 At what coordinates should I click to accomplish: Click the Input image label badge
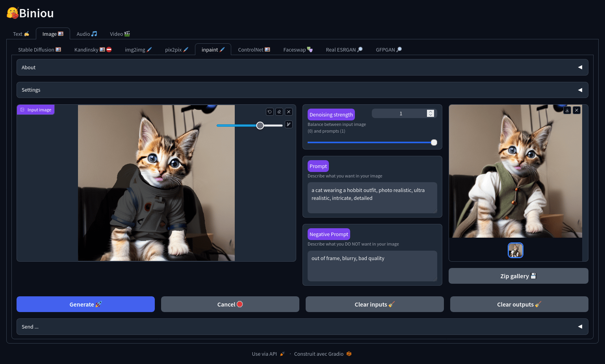(x=35, y=110)
